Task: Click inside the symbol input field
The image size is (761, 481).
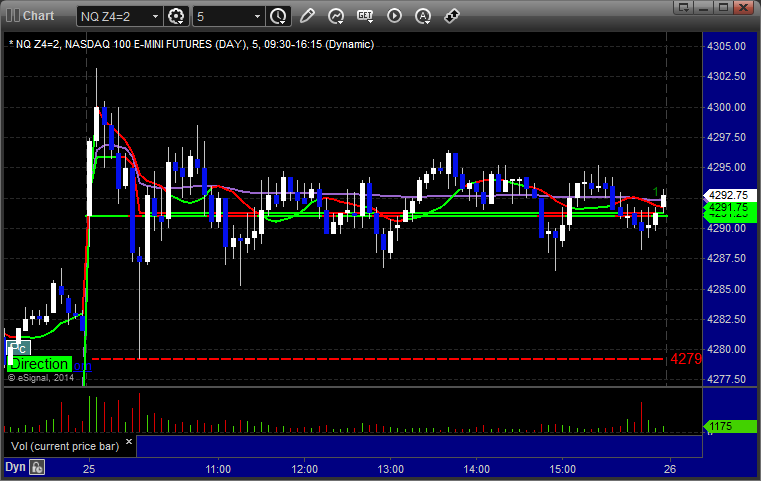Action: (x=114, y=16)
